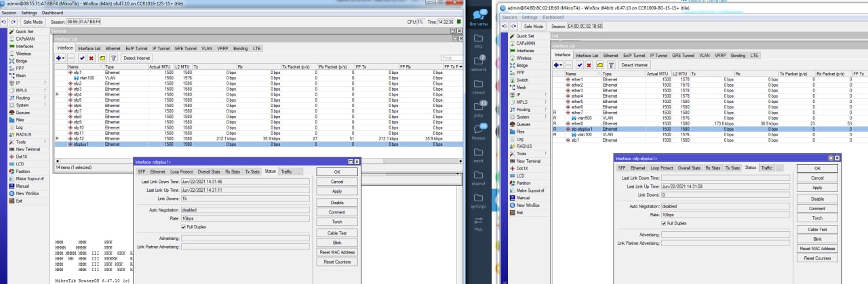Click the filter funnel icon in left list
The width and height of the screenshot is (868, 284).
point(113,58)
